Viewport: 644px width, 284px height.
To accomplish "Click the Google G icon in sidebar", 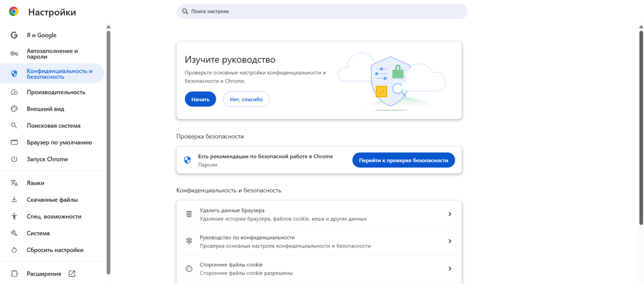I will coord(14,35).
